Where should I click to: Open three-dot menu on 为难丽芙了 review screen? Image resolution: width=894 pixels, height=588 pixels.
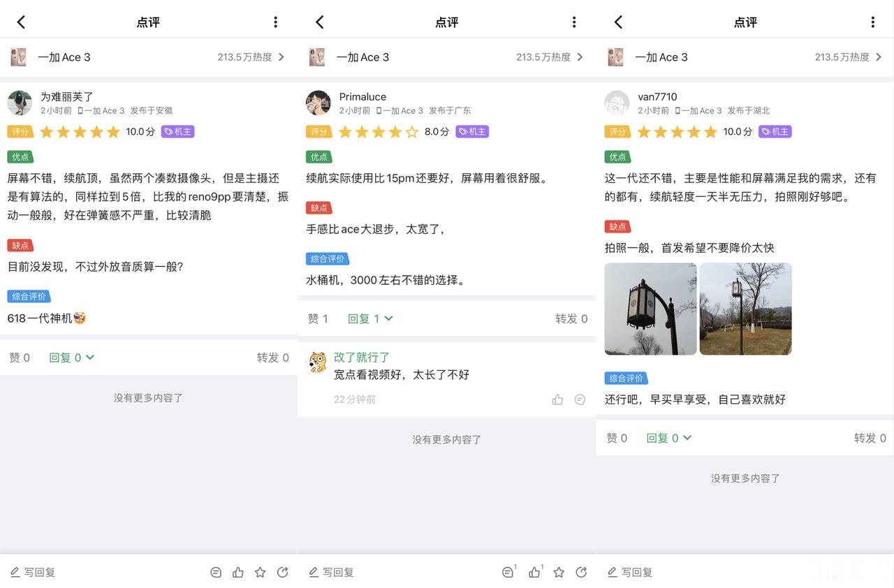[275, 22]
